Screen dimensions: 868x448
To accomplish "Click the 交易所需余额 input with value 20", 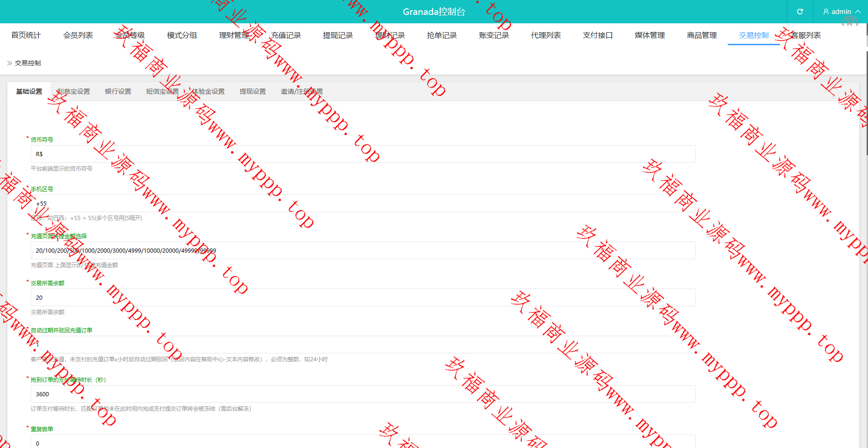I will [x=362, y=297].
